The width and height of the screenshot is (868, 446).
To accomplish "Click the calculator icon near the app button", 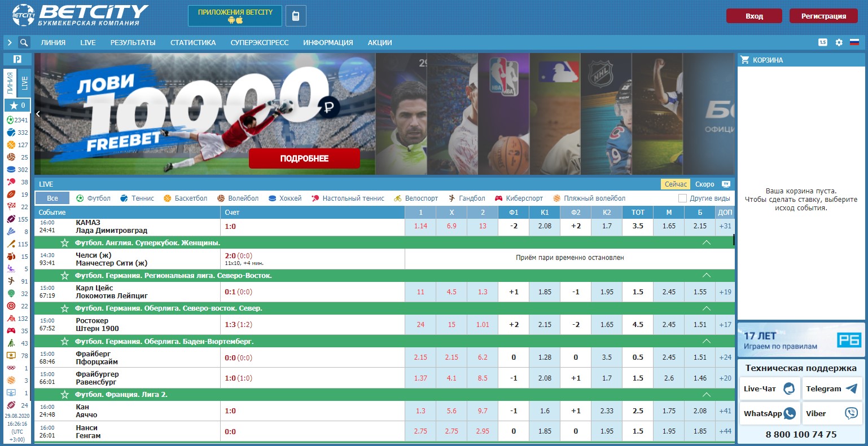I will (x=296, y=16).
